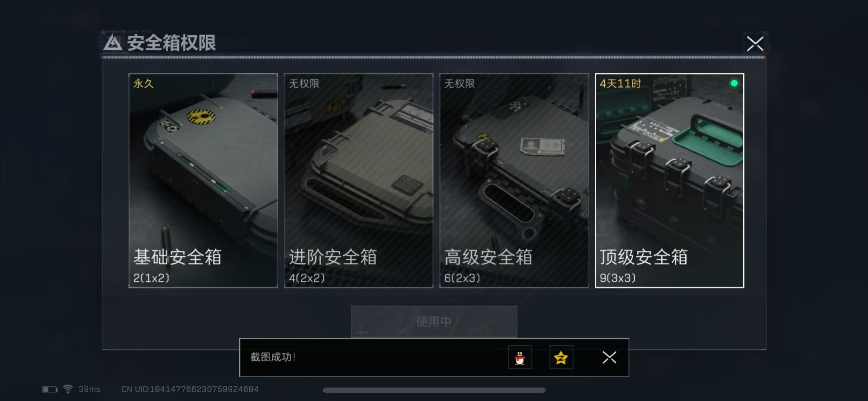Image resolution: width=868 pixels, height=401 pixels.
Task: Select the 基础安全箱 card
Action: pos(203,180)
